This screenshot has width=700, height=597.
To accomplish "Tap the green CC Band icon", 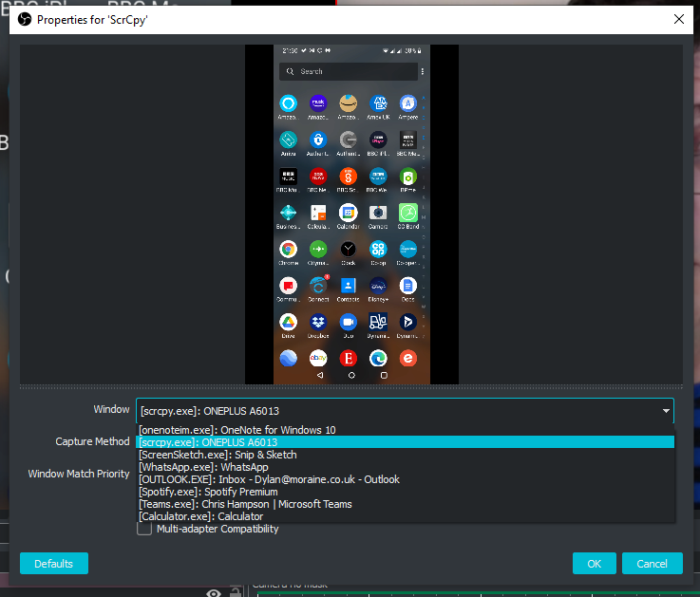I will (408, 213).
